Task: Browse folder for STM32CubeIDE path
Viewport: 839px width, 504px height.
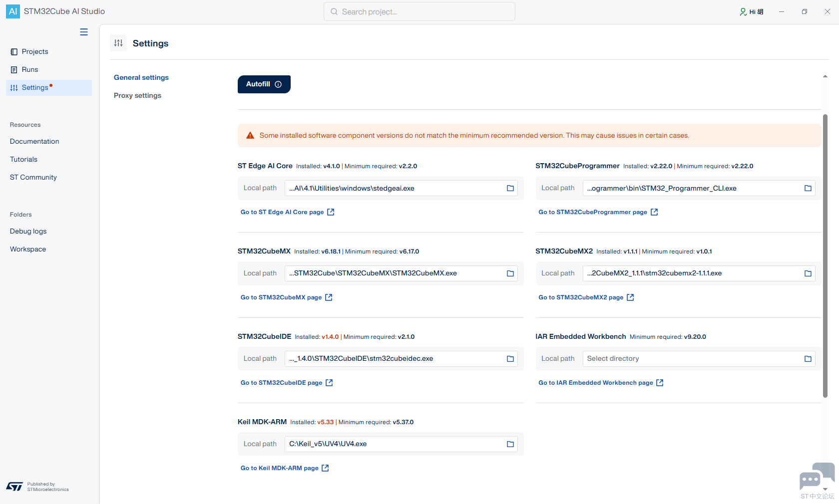Action: click(x=510, y=359)
